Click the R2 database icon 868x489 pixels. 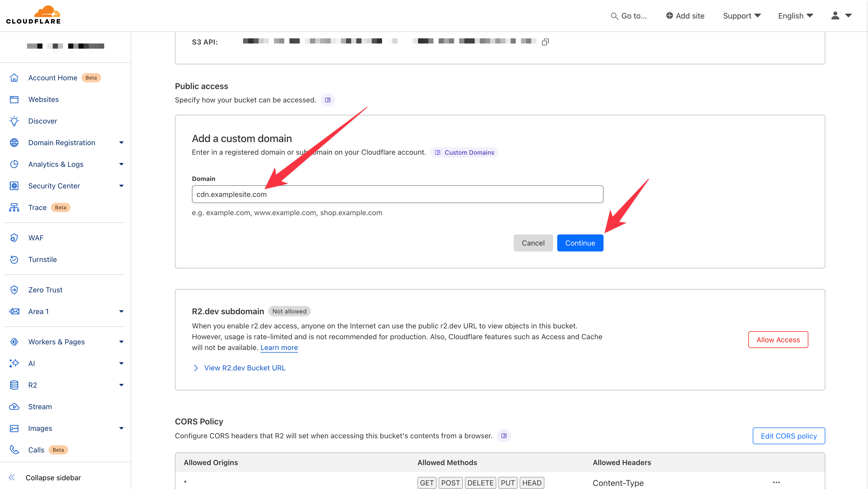pyautogui.click(x=14, y=385)
